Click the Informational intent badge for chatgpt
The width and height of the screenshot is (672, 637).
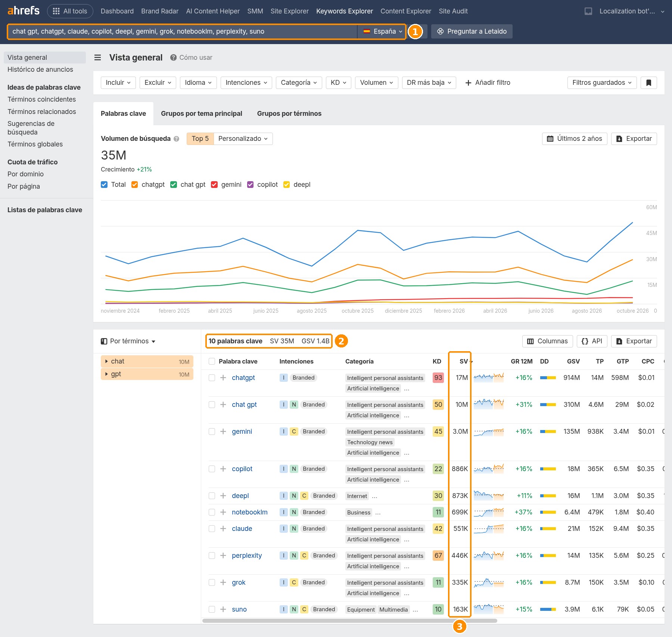point(284,378)
